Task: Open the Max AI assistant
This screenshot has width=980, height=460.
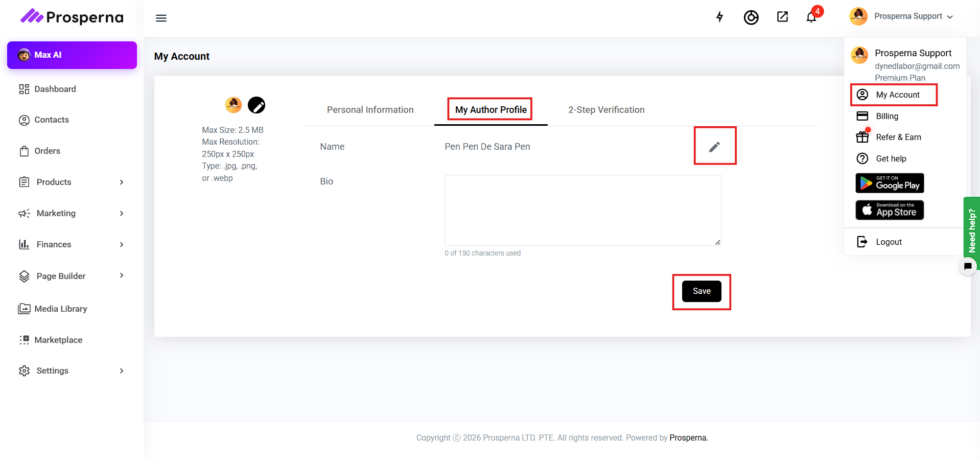Action: (x=72, y=55)
